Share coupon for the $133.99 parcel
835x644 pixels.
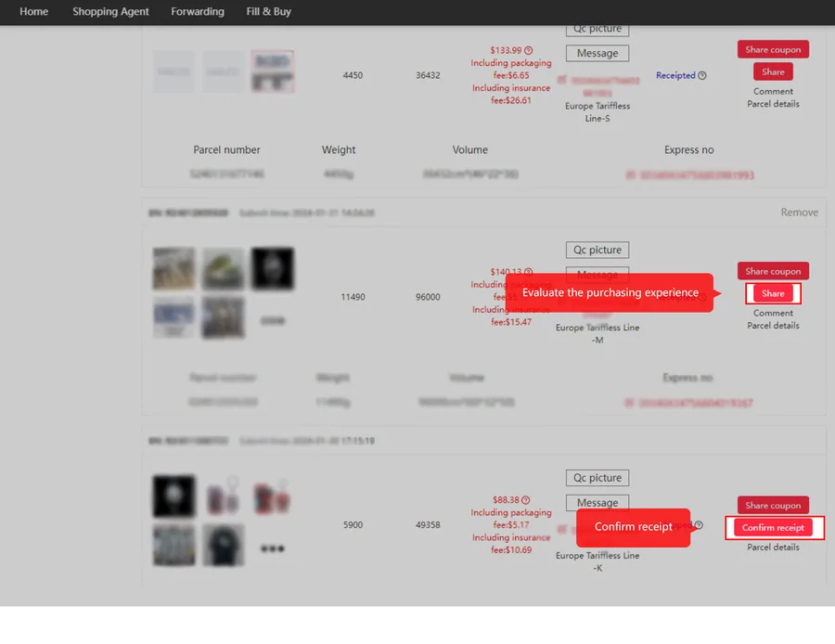(773, 49)
